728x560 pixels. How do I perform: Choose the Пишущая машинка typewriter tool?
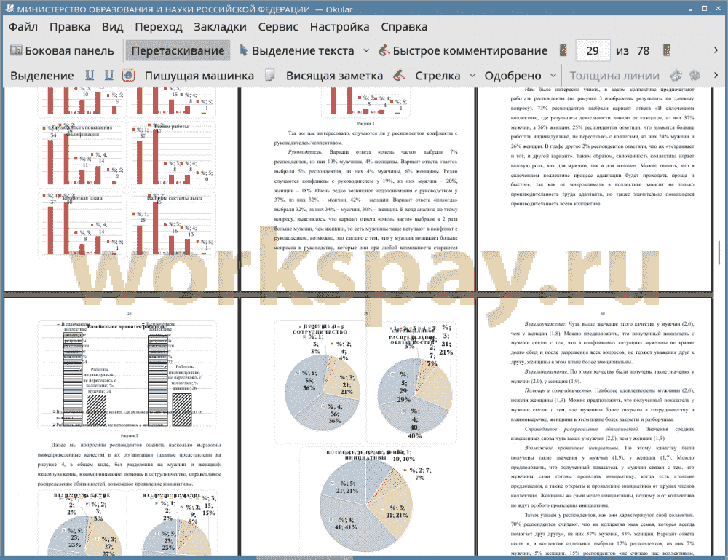199,76
